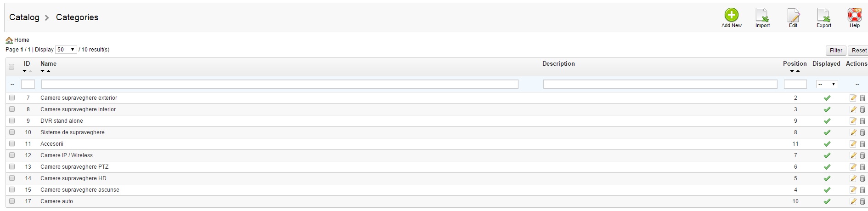Open the Displayed filter dropdown

tap(827, 84)
